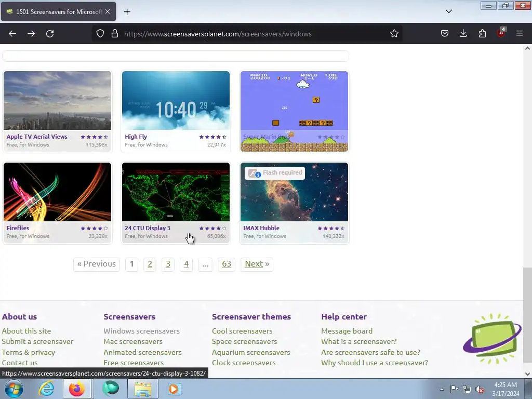Open Submit a screensaver footer link

pos(37,342)
